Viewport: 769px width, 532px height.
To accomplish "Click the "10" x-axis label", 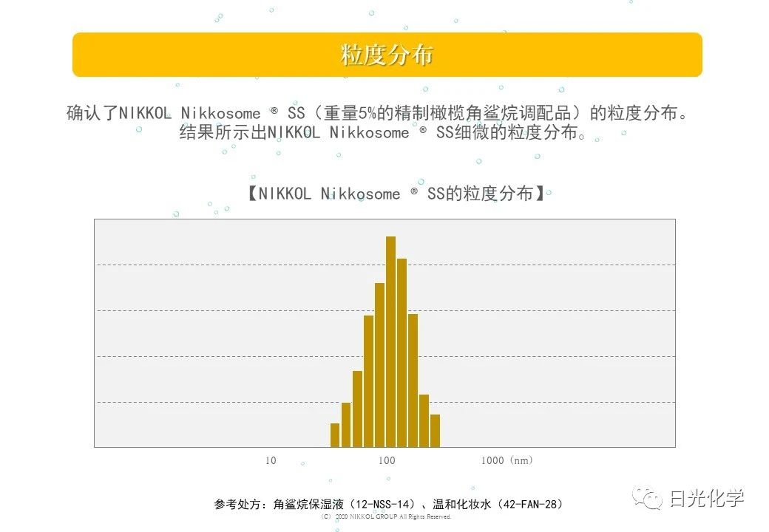I will coord(271,460).
